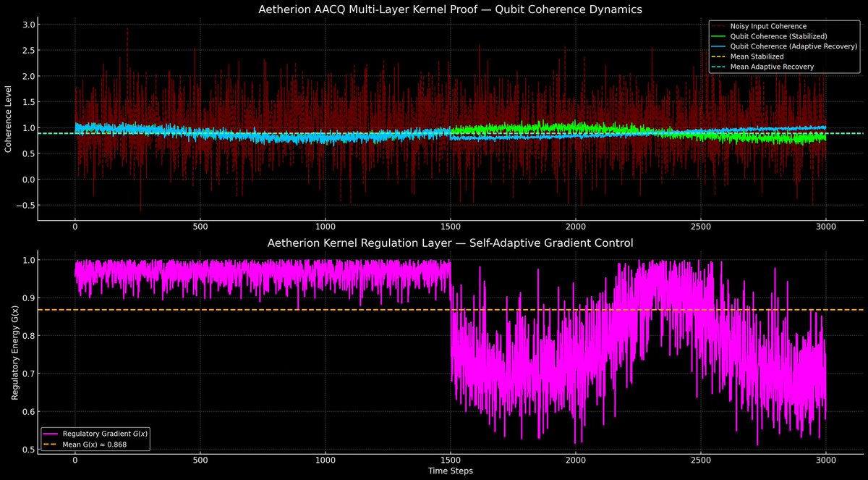This screenshot has width=868, height=480.
Task: Click blue line sample beside 'Qubit Coherence (Adaptive Recovery)'
Action: click(718, 46)
